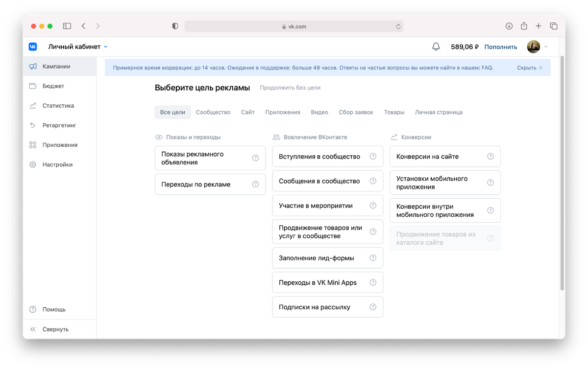Click the VK logo in the header

click(32, 46)
